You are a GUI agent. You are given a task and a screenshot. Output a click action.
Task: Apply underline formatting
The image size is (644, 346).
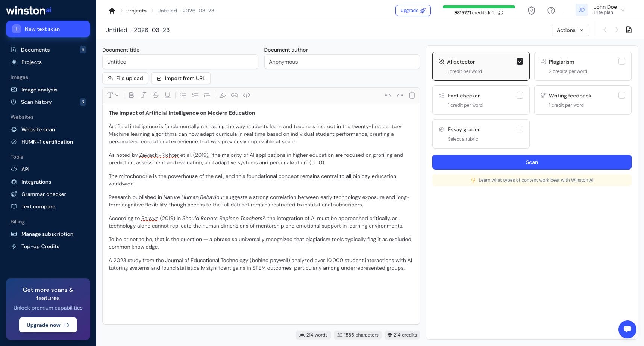coord(168,95)
